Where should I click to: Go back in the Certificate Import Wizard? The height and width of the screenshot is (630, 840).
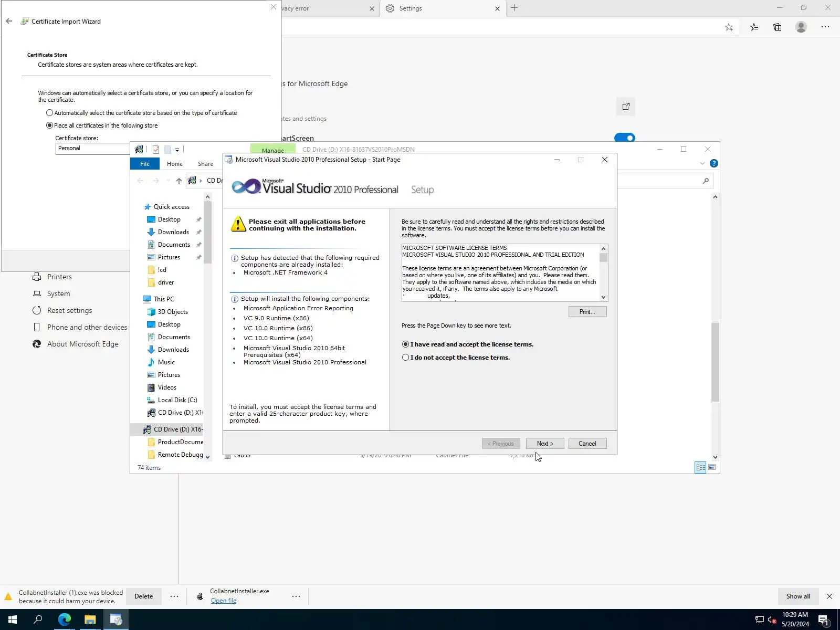pyautogui.click(x=9, y=22)
